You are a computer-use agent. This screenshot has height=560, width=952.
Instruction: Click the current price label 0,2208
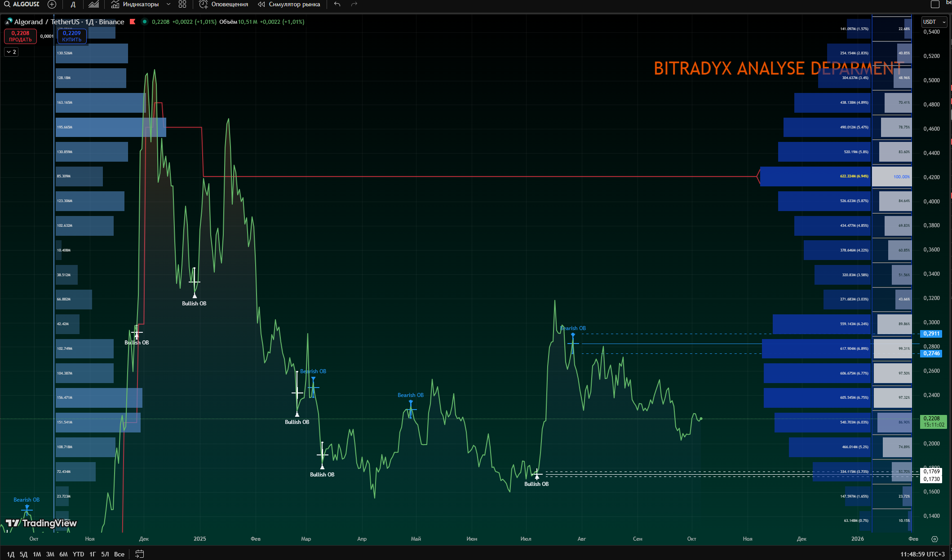(x=931, y=418)
